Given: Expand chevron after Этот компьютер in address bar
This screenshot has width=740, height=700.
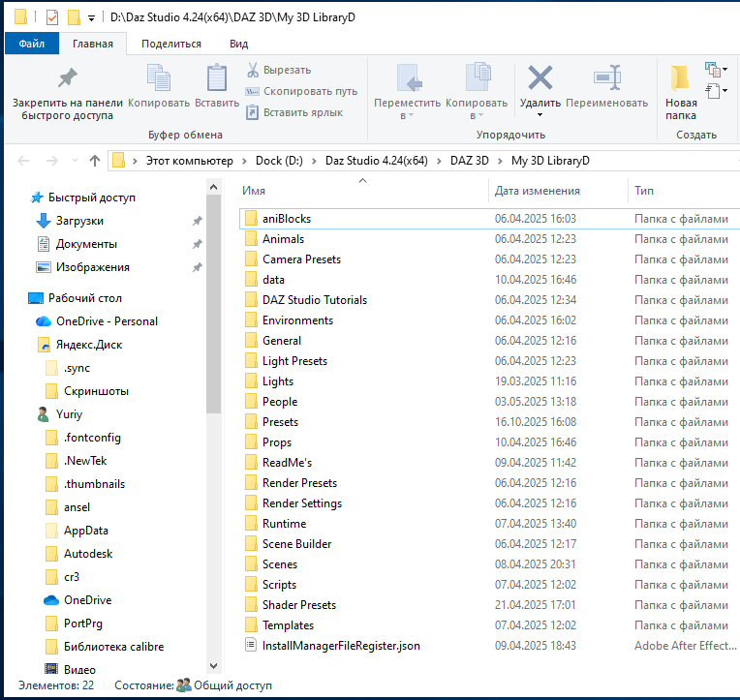Looking at the screenshot, I should tap(244, 161).
